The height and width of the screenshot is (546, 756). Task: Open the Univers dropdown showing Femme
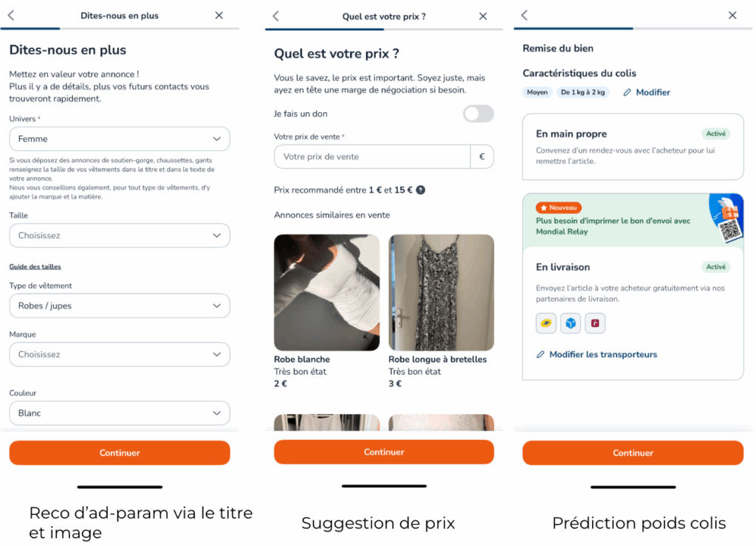pos(120,139)
